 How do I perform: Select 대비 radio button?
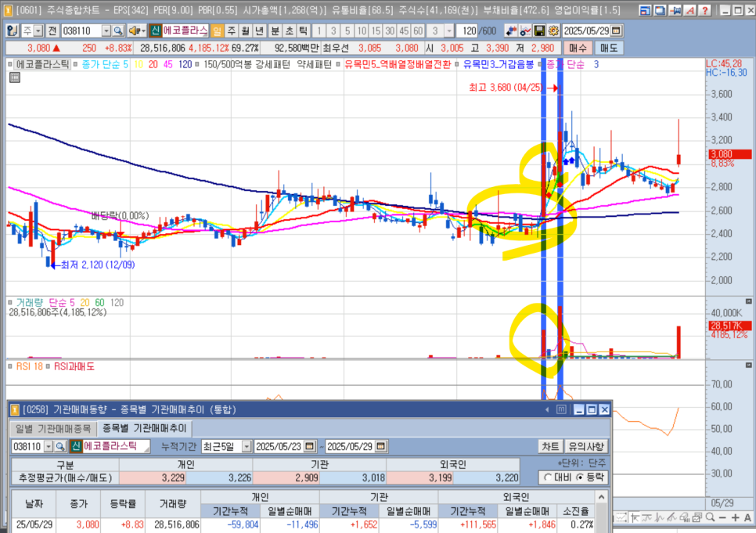(x=547, y=477)
